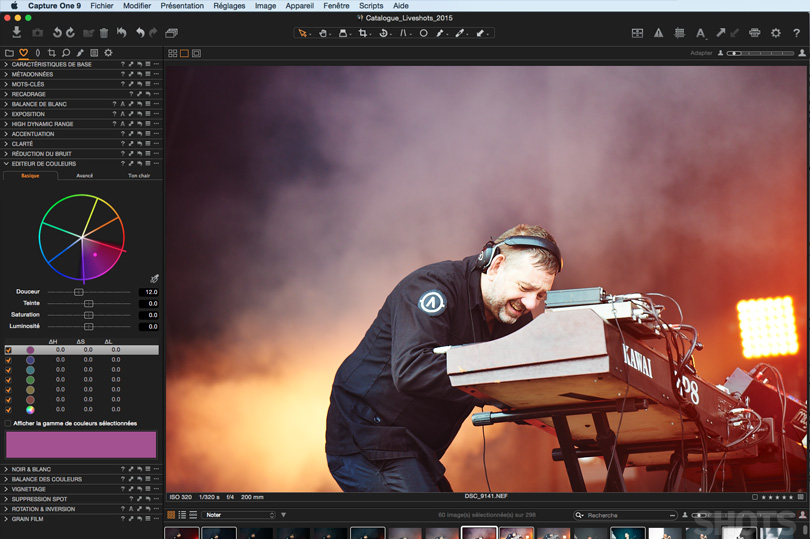This screenshot has width=810, height=539.
Task: Click the Douceur value field 12.0
Action: click(148, 292)
